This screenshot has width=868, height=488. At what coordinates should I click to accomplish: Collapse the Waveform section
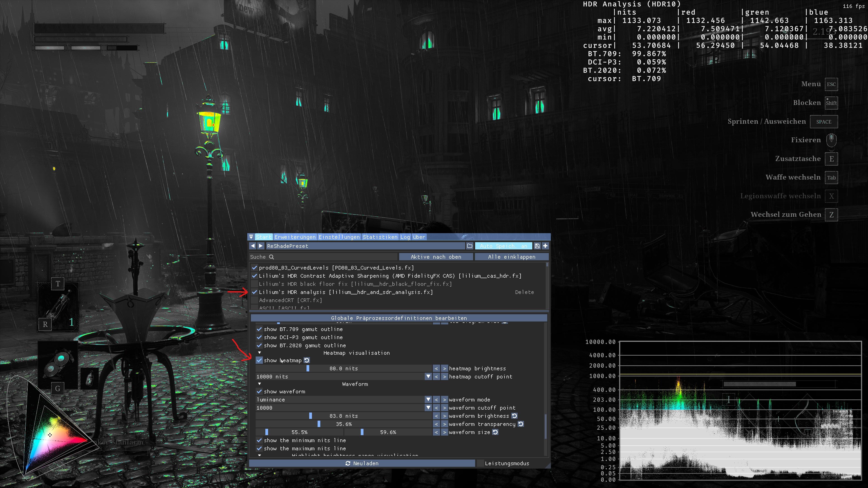(259, 384)
